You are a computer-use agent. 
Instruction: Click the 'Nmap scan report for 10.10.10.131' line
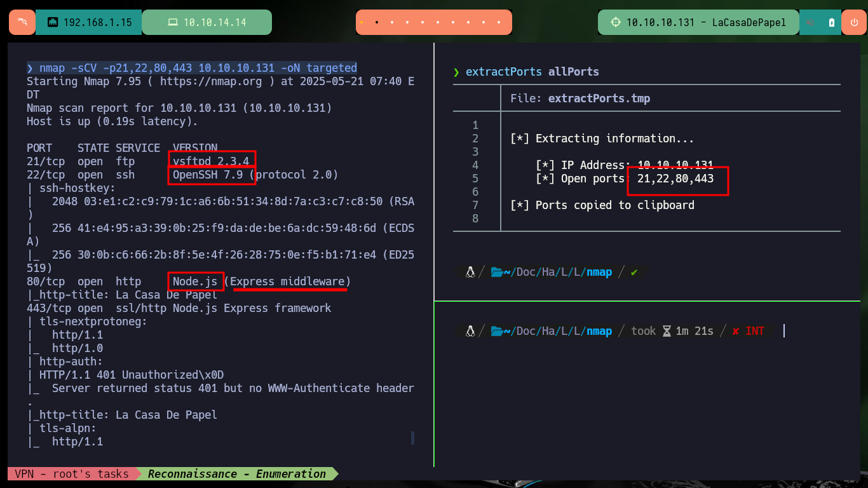179,108
